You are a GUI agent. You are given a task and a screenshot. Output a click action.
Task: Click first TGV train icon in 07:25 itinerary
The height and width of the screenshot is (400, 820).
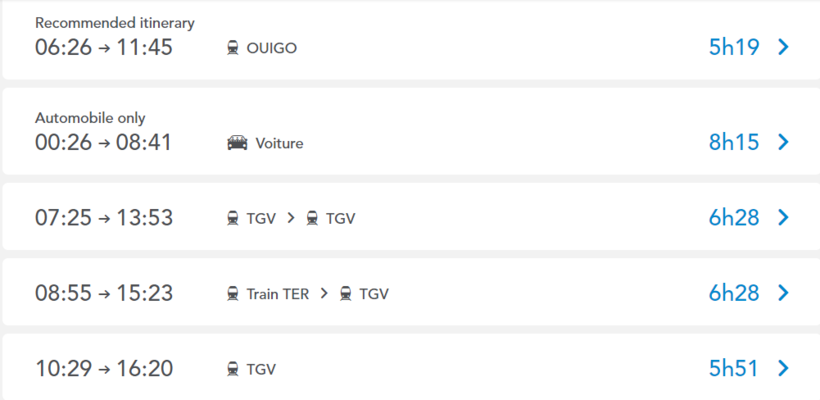[233, 218]
